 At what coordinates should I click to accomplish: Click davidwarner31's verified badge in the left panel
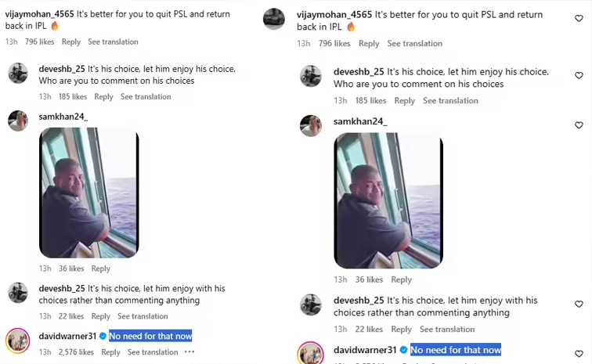pos(103,337)
